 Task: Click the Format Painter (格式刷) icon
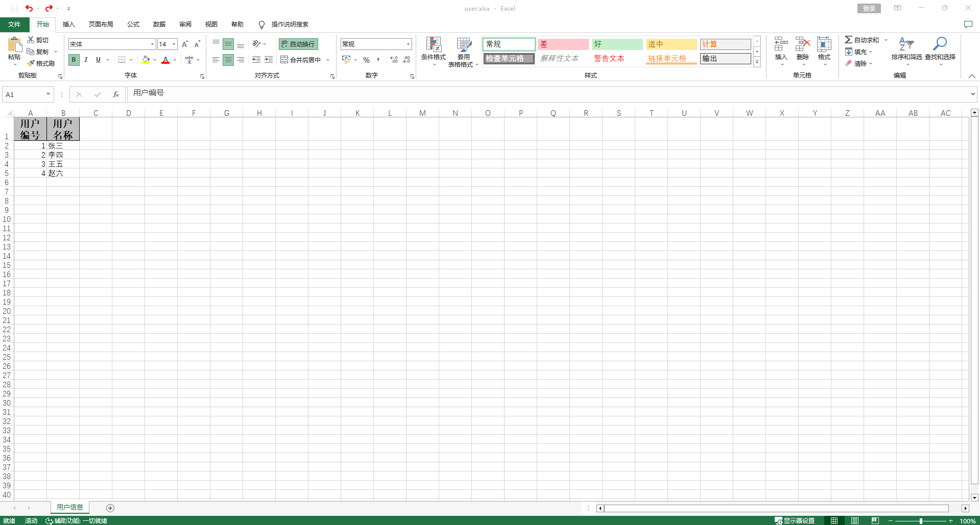coord(31,63)
